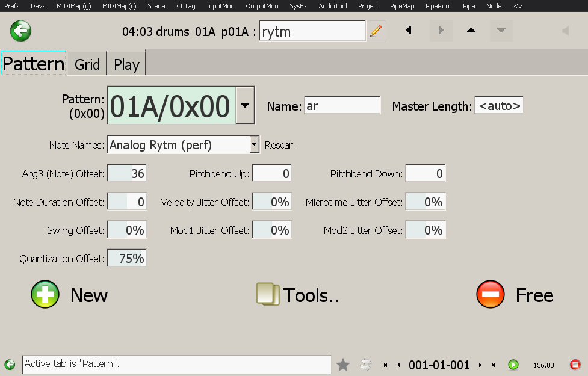Image resolution: width=588 pixels, height=376 pixels.
Task: Click the Rescan button
Action: point(280,146)
